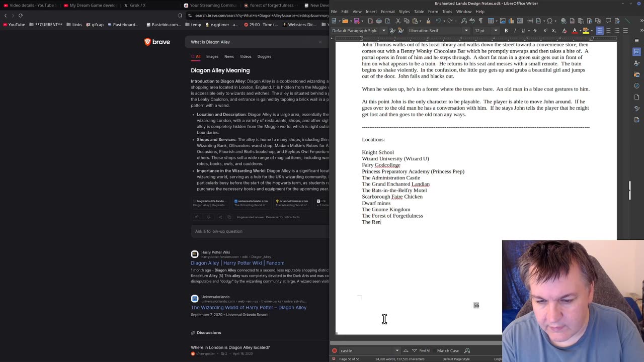
Task: Select the Videos tab in Brave search
Action: 246,56
